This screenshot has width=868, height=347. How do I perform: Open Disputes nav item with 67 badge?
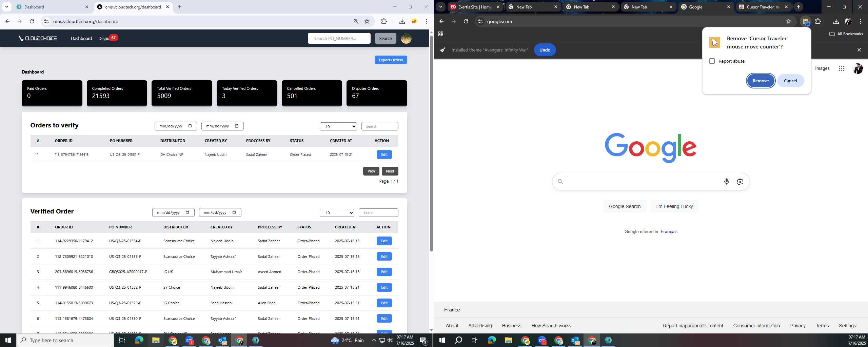tap(108, 38)
